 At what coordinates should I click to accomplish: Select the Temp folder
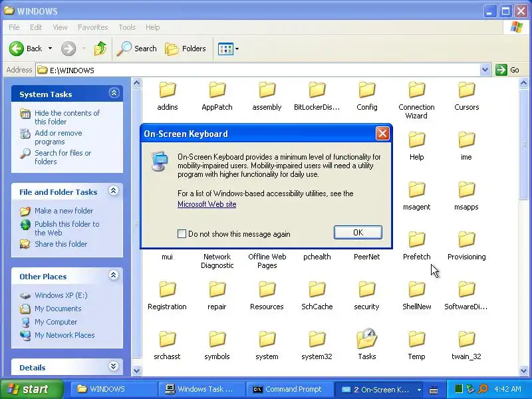pos(417,346)
